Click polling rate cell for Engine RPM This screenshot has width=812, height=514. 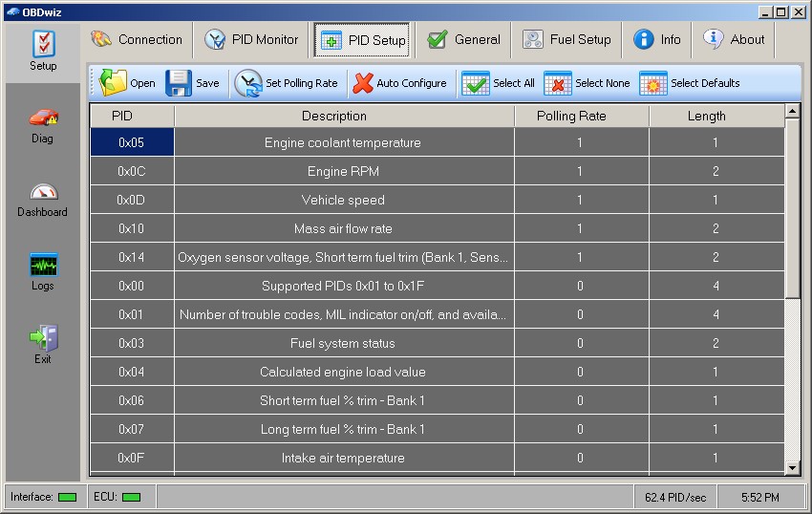(x=582, y=171)
